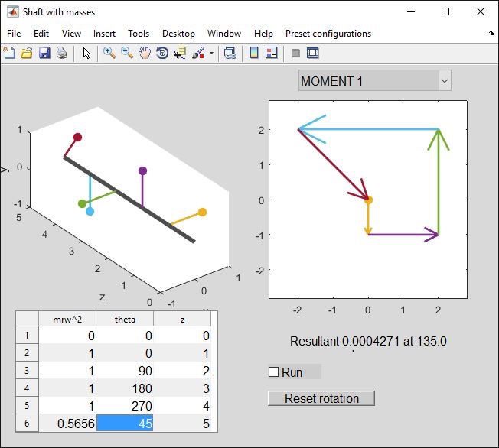Activate the Pan hand tool
Image resolution: width=499 pixels, height=448 pixels.
[145, 54]
